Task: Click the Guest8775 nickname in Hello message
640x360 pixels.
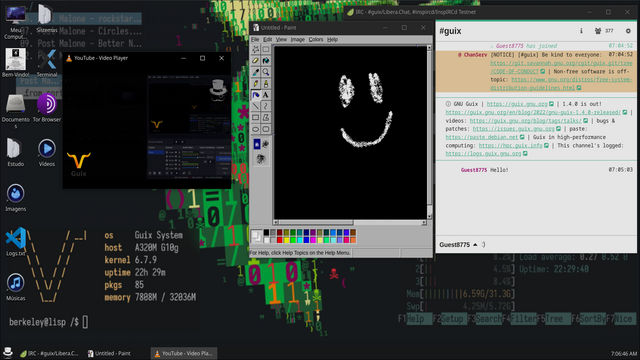Action: (x=473, y=170)
